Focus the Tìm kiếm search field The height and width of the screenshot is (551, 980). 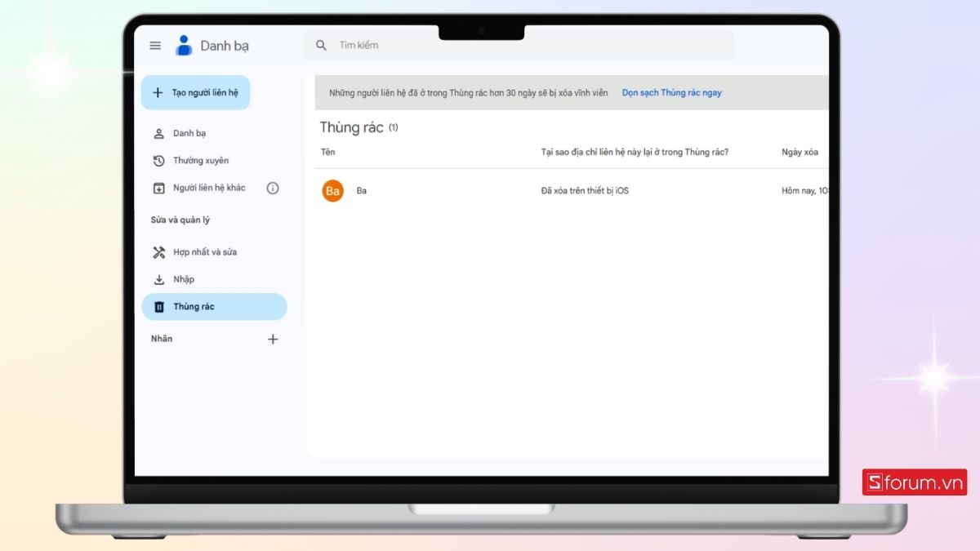pyautogui.click(x=519, y=46)
